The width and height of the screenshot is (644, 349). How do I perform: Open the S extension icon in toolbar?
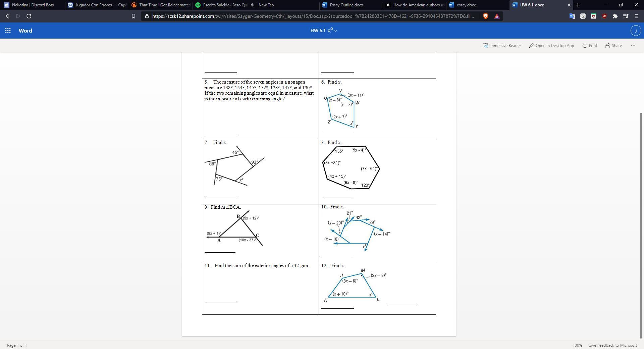pos(583,16)
